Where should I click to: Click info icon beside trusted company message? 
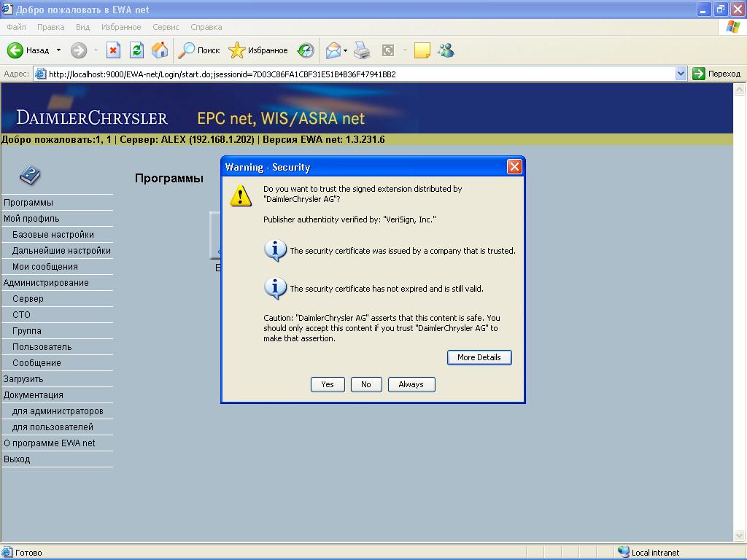pyautogui.click(x=275, y=251)
